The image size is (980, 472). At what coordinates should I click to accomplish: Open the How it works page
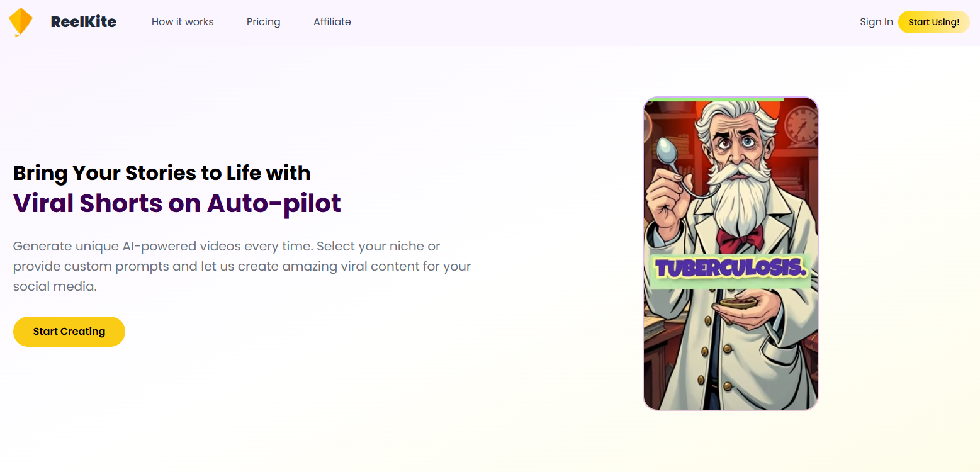(x=183, y=22)
